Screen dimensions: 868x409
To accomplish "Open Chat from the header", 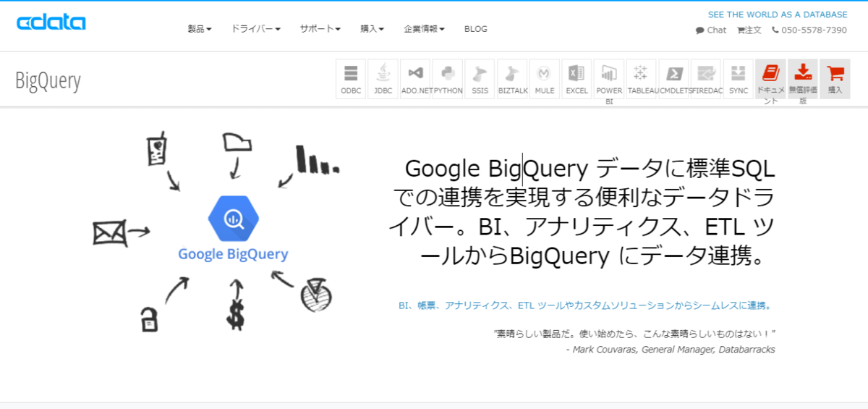I will coord(711,30).
